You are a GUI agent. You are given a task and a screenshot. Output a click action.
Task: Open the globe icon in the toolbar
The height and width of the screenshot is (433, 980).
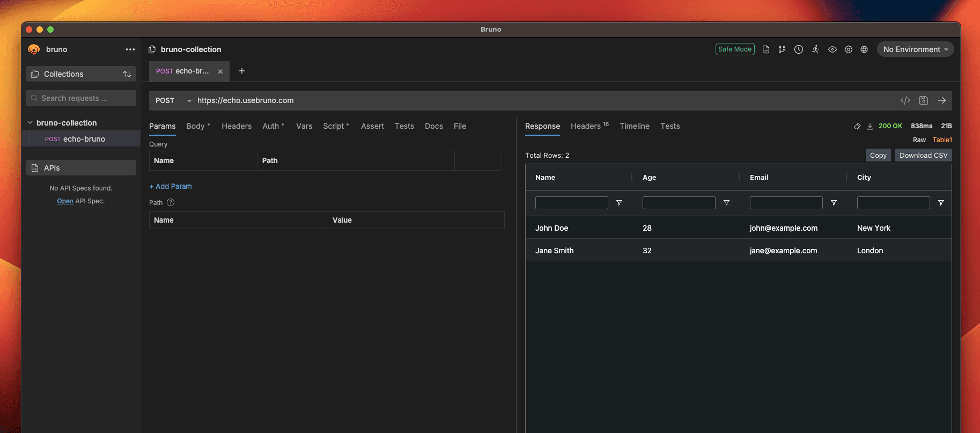coord(864,49)
